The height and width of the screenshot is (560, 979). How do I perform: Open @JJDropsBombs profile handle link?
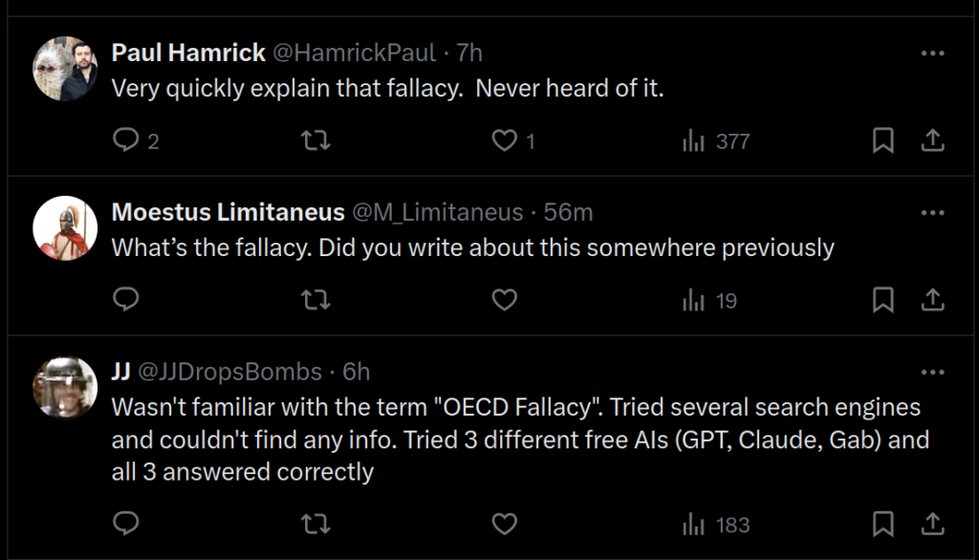[x=231, y=372]
